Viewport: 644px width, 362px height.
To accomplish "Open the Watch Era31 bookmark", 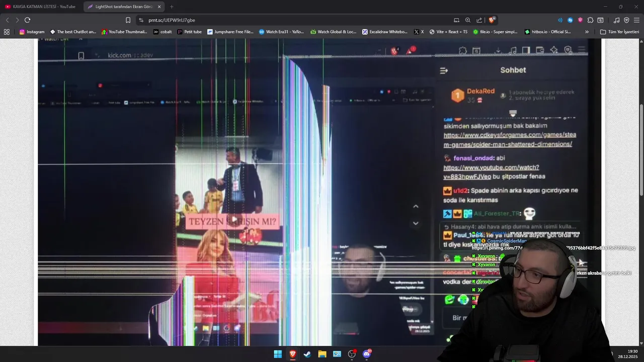I will point(281,32).
